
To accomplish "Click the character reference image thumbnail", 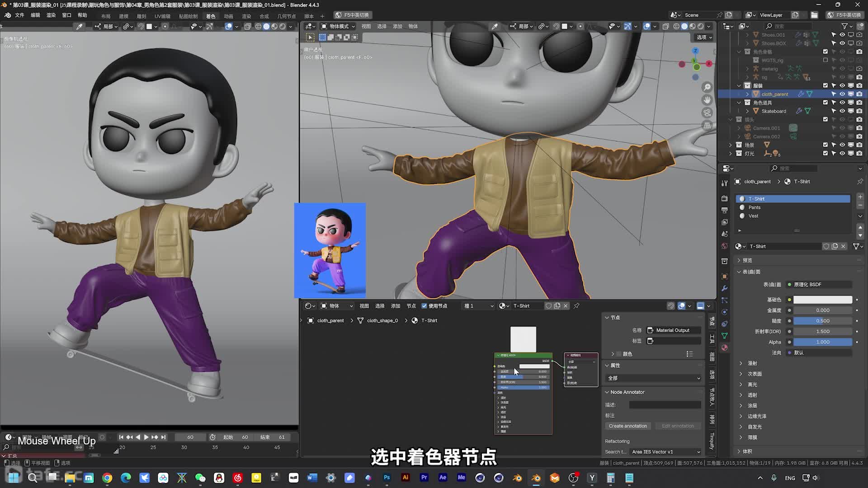I will [x=330, y=250].
